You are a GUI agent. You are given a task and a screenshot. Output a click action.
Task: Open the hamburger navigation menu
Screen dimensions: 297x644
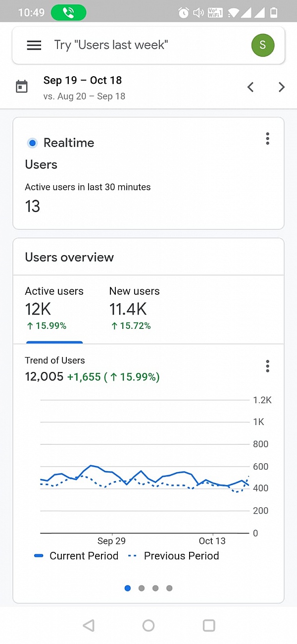point(34,46)
